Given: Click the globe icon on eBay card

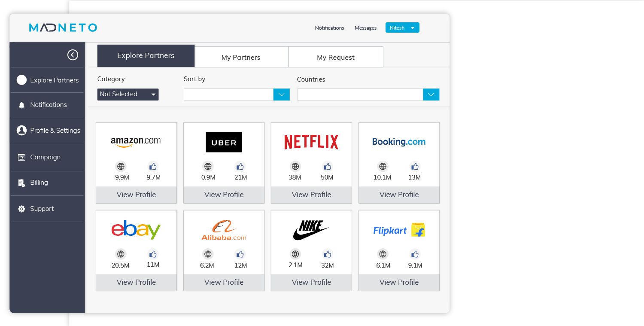Looking at the screenshot, I should (x=121, y=254).
